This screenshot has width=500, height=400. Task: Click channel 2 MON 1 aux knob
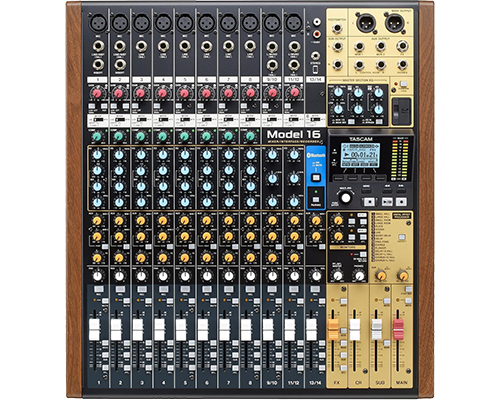click(x=119, y=221)
